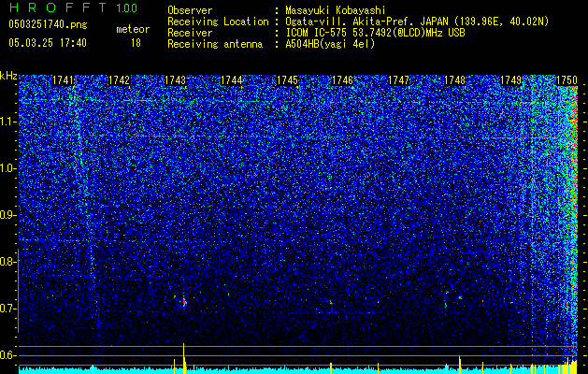The height and width of the screenshot is (374, 588).
Task: Click the 1742 time marker
Action: 120,80
